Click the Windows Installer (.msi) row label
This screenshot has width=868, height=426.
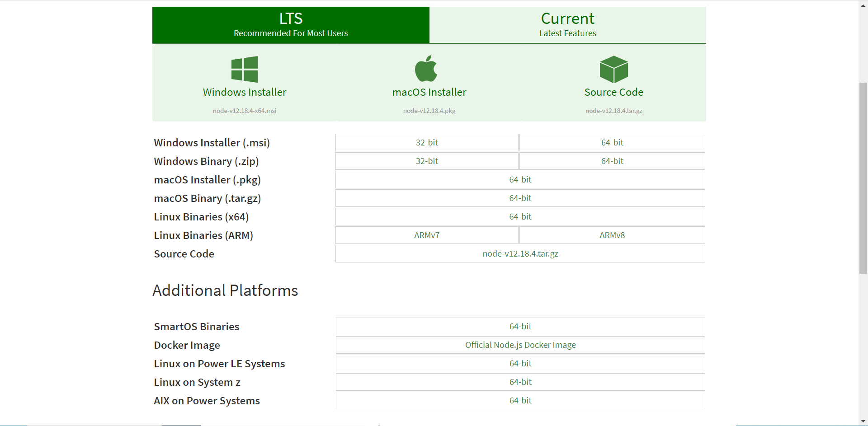point(212,143)
